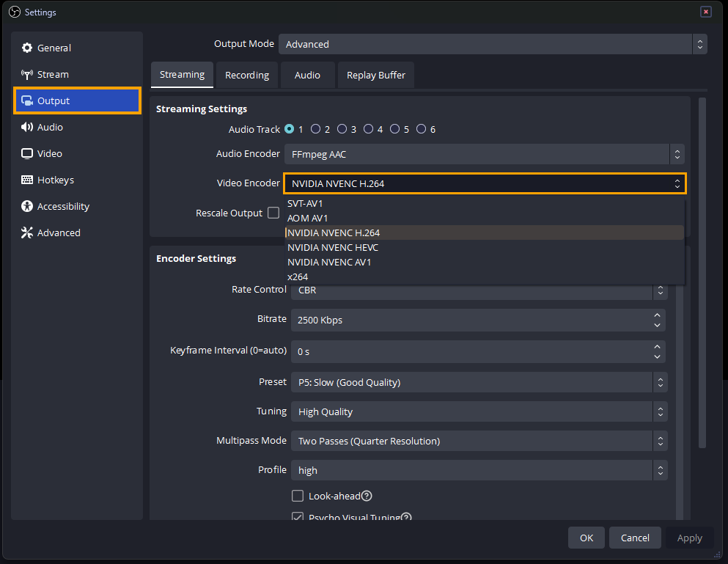Open Advanced settings category
728x564 pixels.
(x=77, y=232)
